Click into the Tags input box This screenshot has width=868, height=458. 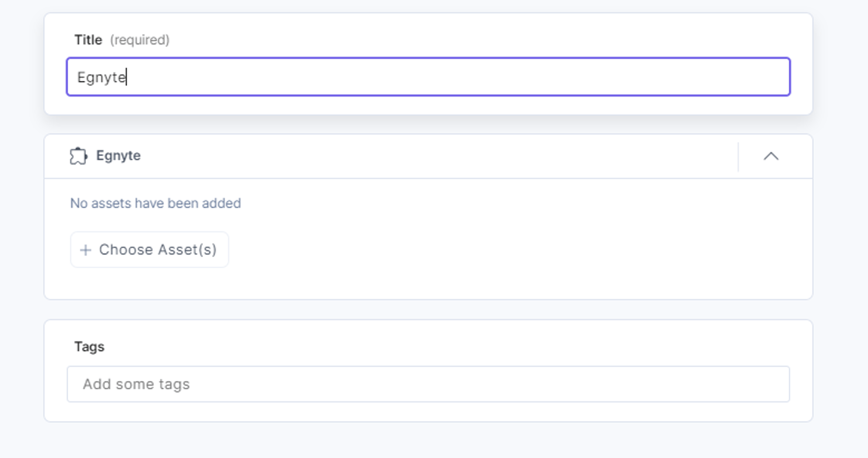click(428, 384)
